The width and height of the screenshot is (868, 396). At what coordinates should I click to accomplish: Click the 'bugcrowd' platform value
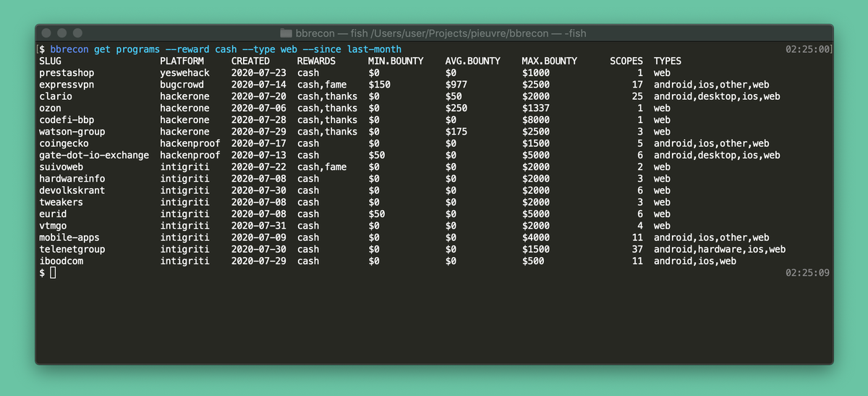[x=182, y=85]
